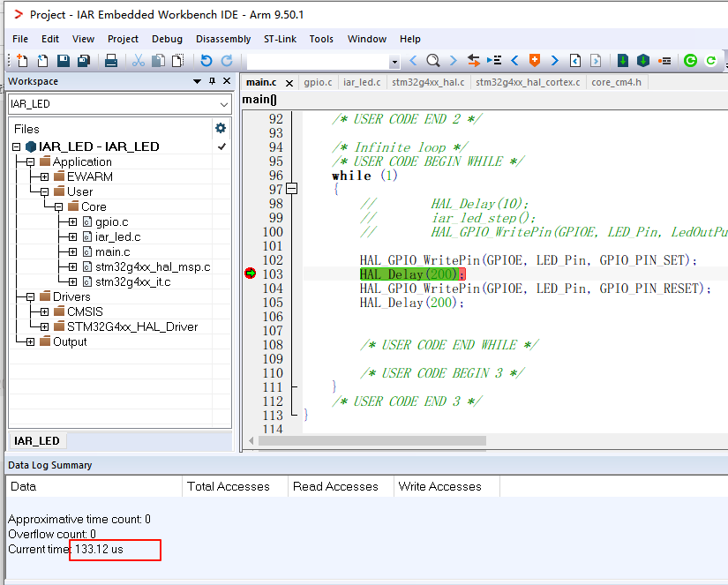Expand the EWARM folder
The width and height of the screenshot is (728, 585).
tap(45, 176)
